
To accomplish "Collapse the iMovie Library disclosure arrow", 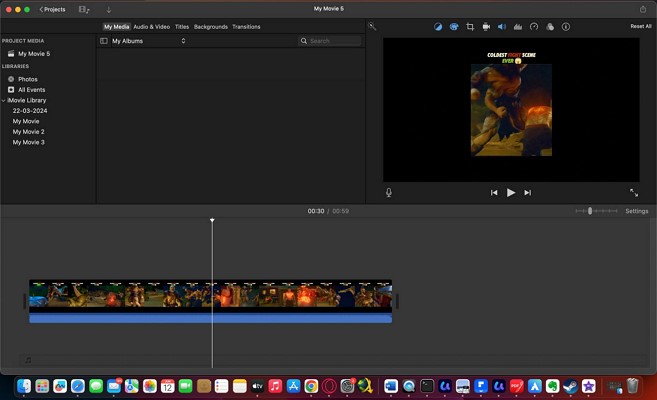I will pyautogui.click(x=4, y=101).
